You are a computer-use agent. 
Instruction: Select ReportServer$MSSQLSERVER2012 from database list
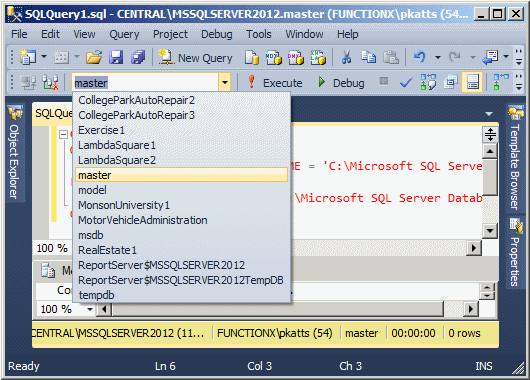pos(182,265)
